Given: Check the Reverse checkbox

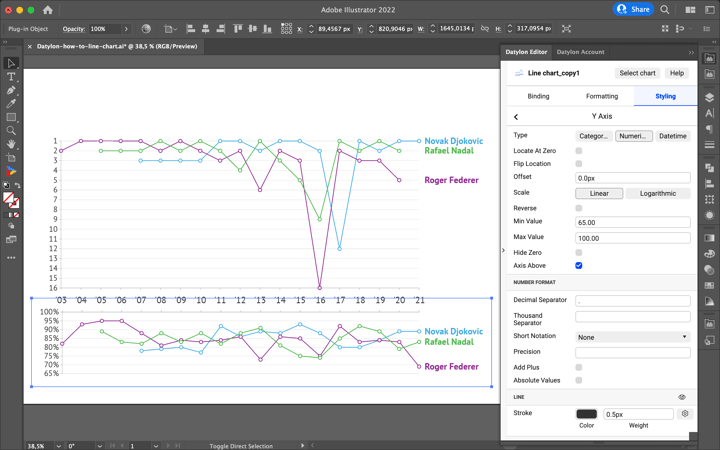Looking at the screenshot, I should coord(579,208).
